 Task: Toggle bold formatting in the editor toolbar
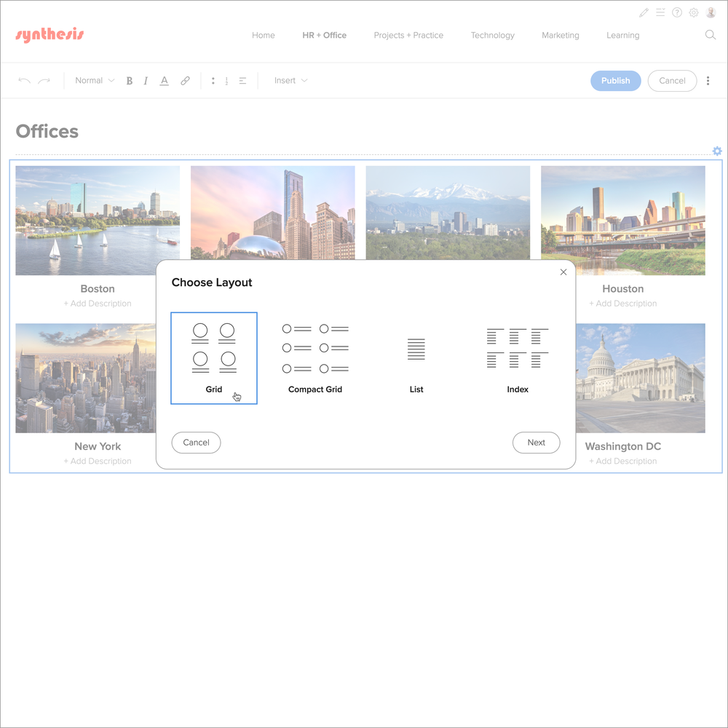pyautogui.click(x=129, y=80)
